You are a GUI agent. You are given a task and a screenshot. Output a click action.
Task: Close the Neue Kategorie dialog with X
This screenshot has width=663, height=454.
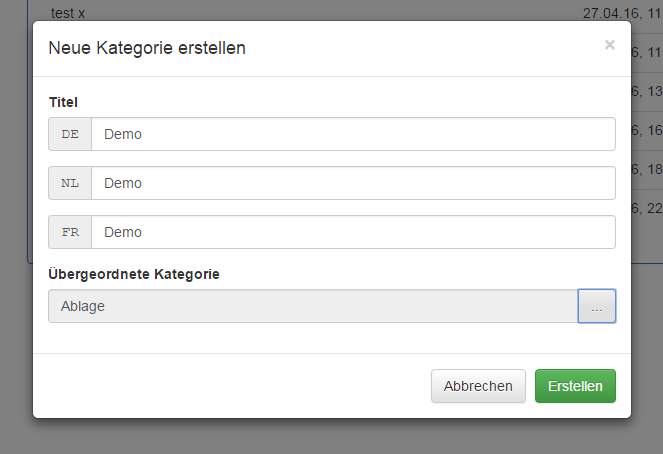[x=609, y=45]
